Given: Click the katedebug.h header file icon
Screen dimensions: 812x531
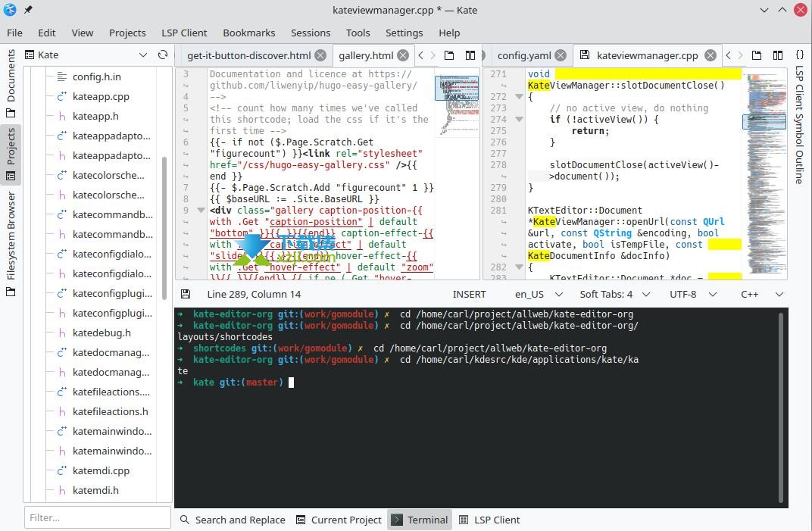Looking at the screenshot, I should click(61, 333).
